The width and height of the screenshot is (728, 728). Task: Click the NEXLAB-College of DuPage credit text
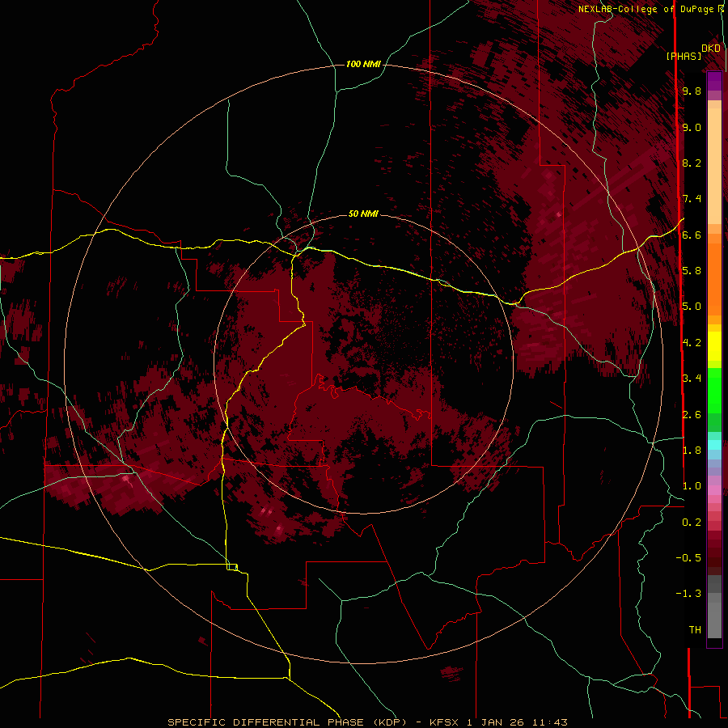(645, 9)
